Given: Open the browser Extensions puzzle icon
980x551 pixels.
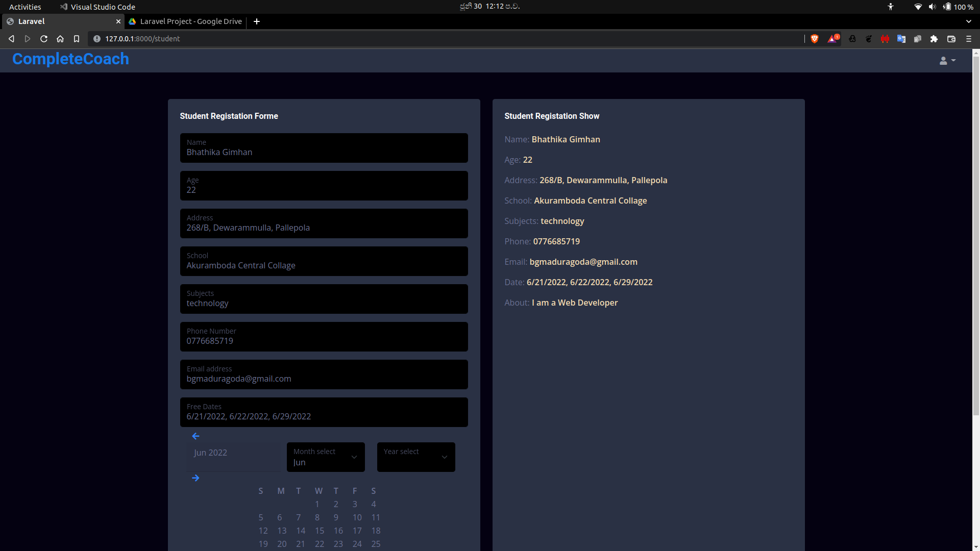Looking at the screenshot, I should 935,39.
